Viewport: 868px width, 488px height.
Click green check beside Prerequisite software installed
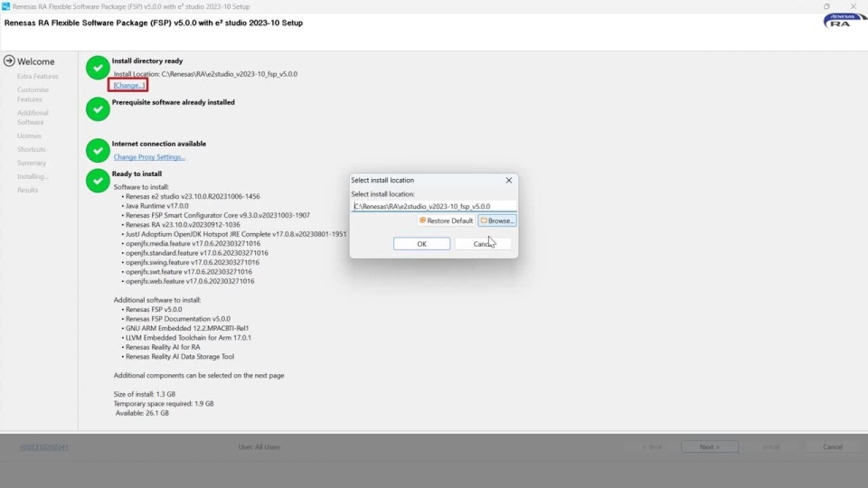click(98, 109)
